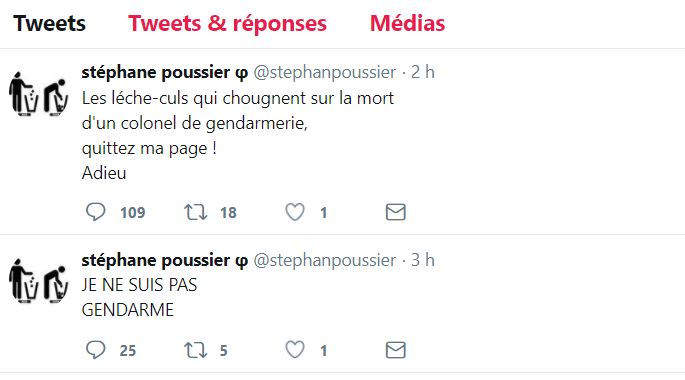
Task: Open the tweet text 'JE NE SUIS PAS GENDARME'
Action: (x=139, y=297)
